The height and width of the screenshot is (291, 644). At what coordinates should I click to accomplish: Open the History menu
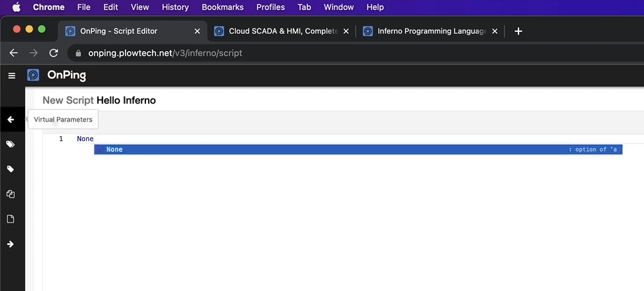pos(175,7)
